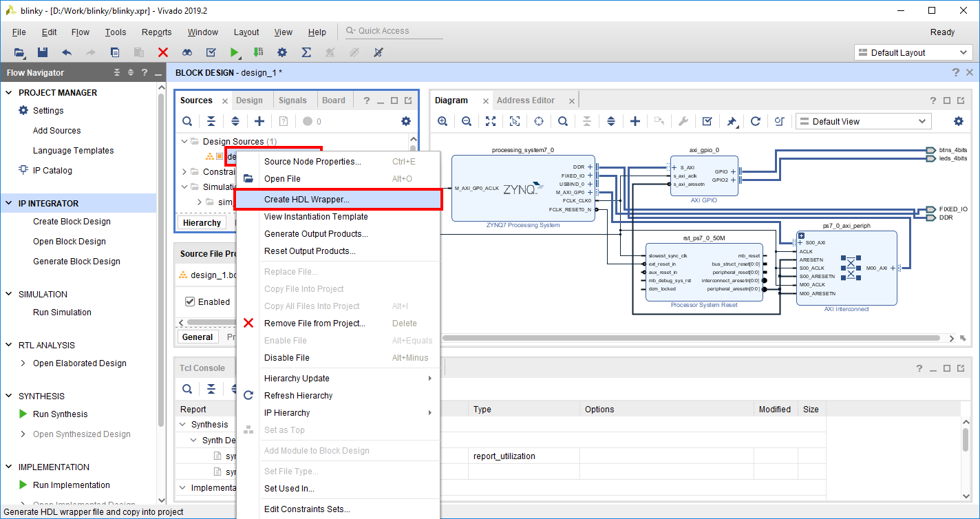The height and width of the screenshot is (519, 980).
Task: Switch to the Address Editor tab
Action: pyautogui.click(x=525, y=100)
